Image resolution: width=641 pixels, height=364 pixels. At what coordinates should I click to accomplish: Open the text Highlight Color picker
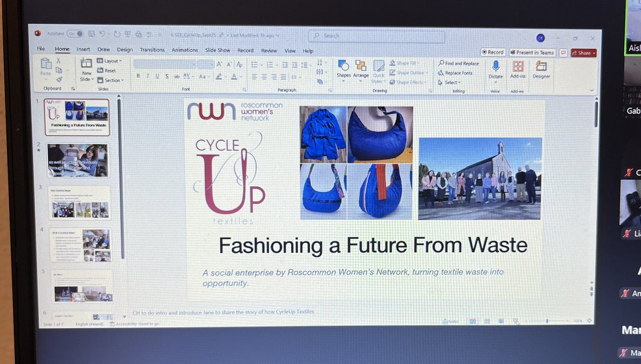219,77
